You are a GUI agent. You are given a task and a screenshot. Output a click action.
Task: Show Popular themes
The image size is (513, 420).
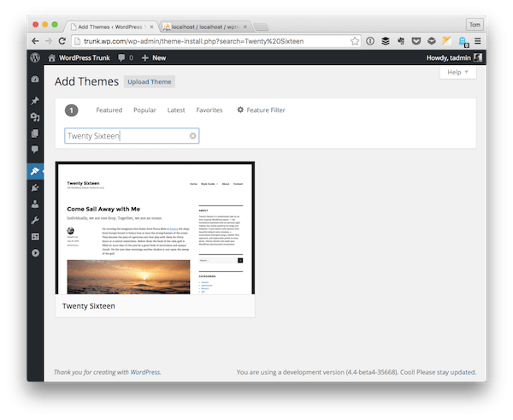pyautogui.click(x=144, y=110)
